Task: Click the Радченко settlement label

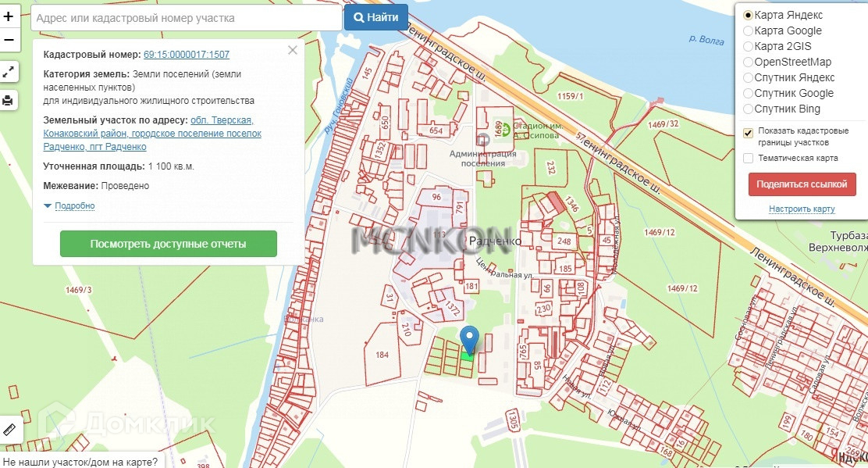Action: pyautogui.click(x=495, y=241)
